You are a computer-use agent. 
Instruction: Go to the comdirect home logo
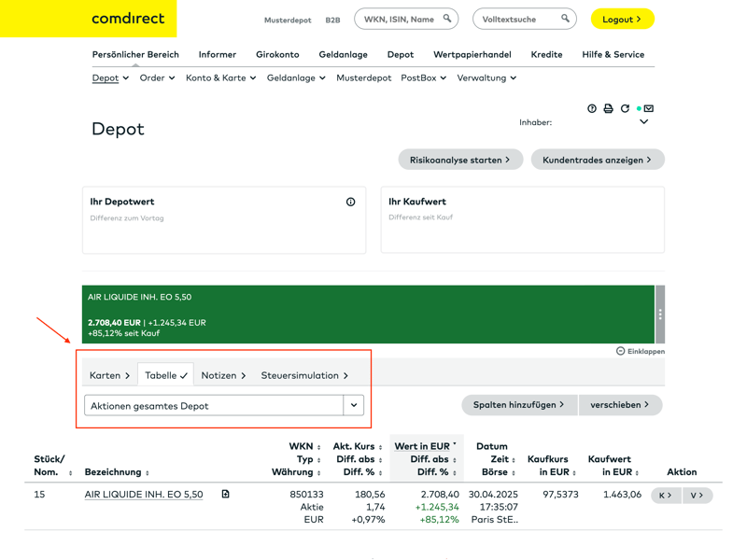(128, 19)
